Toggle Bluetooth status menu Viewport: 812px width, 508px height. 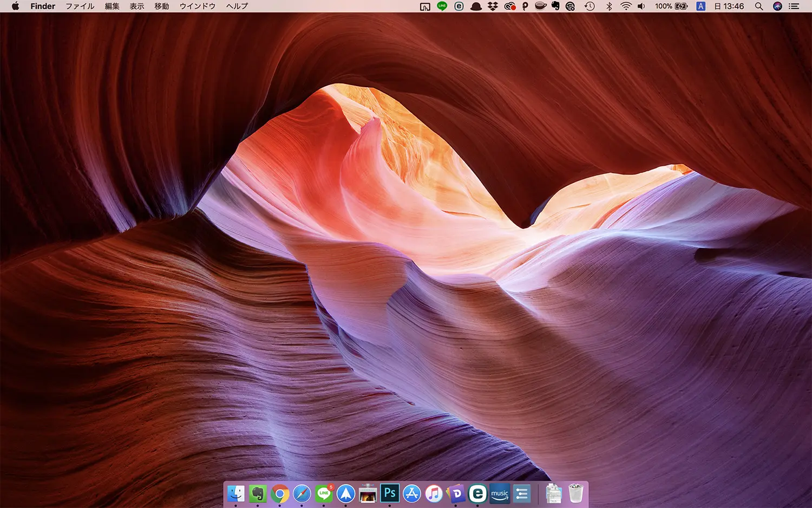pos(609,6)
